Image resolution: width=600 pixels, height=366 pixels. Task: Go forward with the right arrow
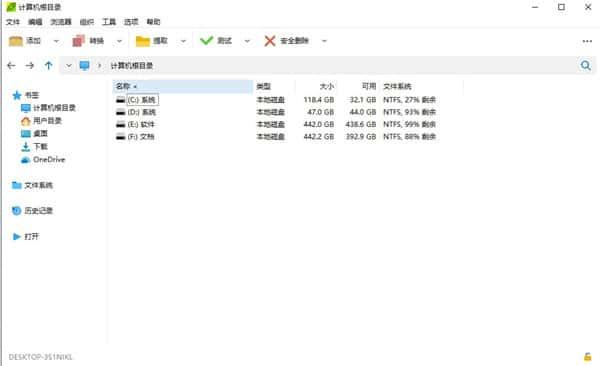point(30,65)
